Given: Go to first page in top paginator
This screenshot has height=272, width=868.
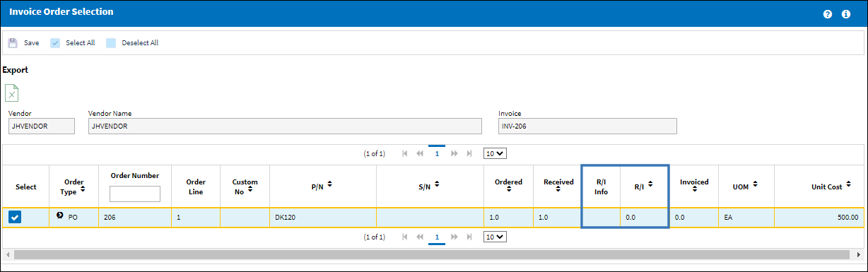Looking at the screenshot, I should [405, 153].
